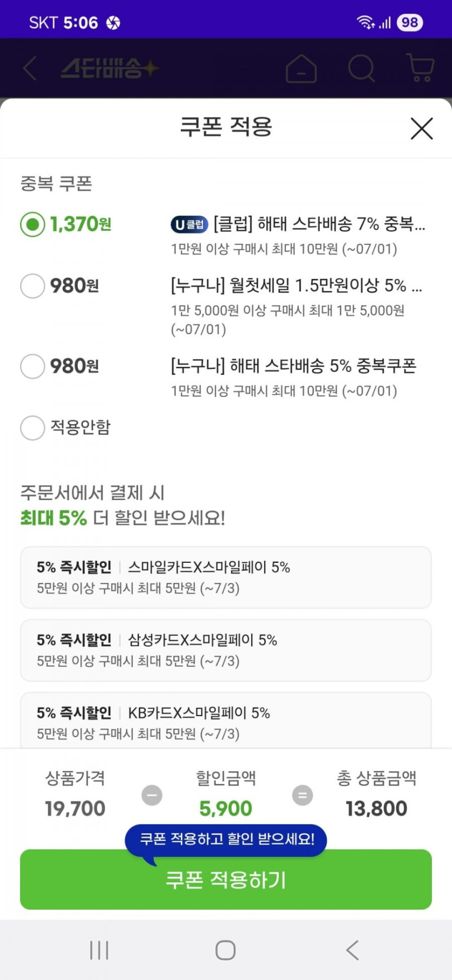Select the 1,370원 club coupon radio
The image size is (452, 980).
32,224
